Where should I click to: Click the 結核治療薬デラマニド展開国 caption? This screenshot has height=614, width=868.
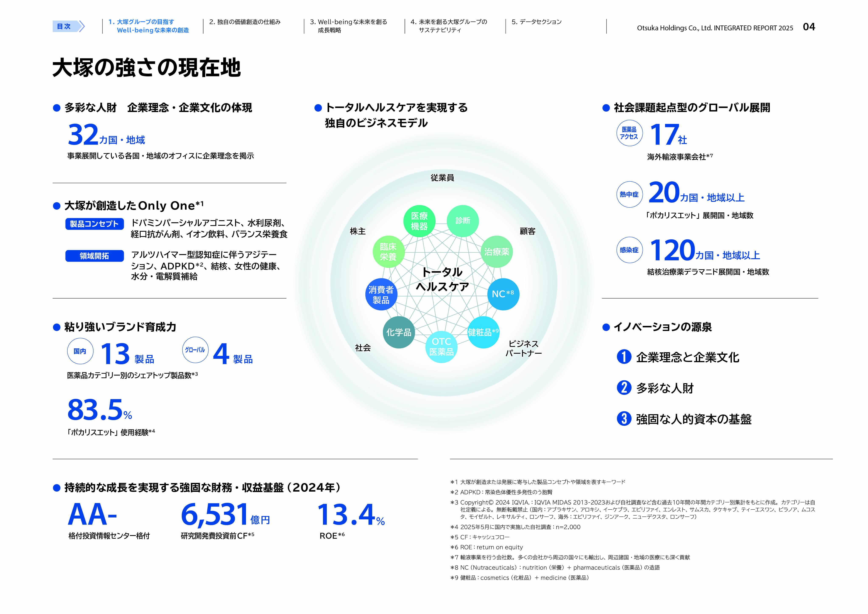[708, 272]
